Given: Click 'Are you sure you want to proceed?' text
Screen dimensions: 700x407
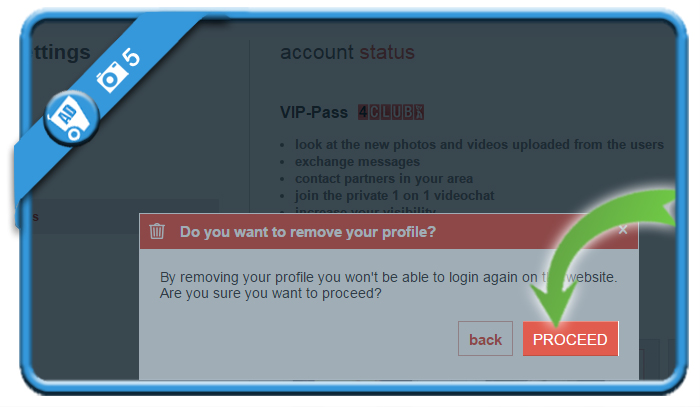Looking at the screenshot, I should click(x=271, y=294).
